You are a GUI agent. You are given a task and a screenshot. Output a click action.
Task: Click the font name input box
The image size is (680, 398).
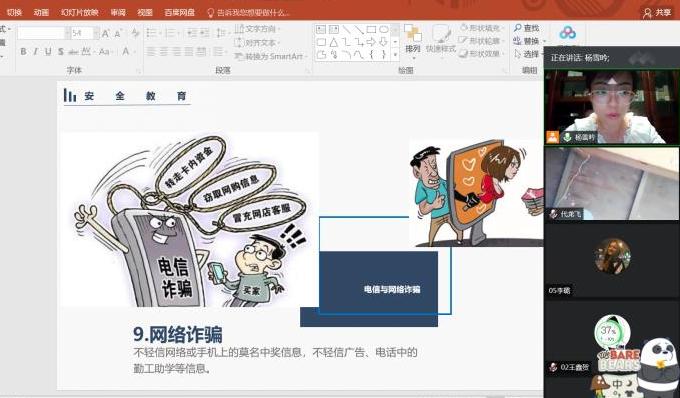click(x=41, y=33)
